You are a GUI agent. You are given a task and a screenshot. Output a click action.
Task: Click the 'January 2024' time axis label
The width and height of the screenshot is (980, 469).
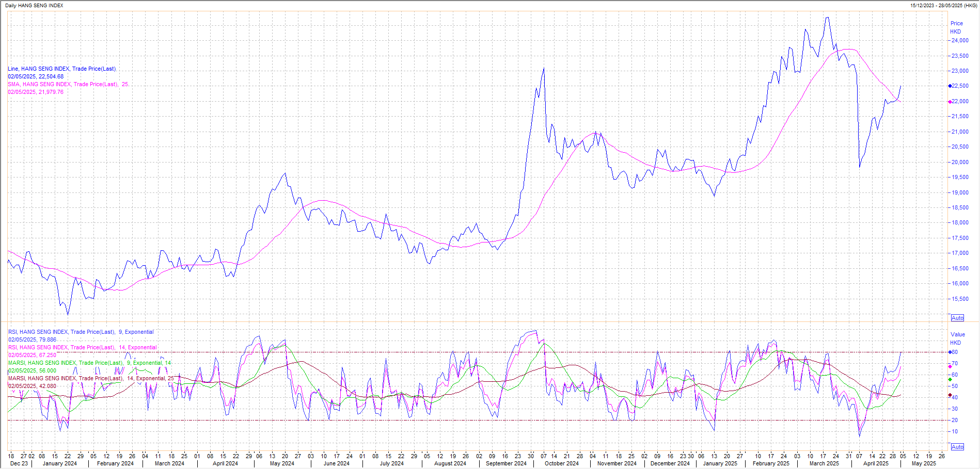coord(60,463)
